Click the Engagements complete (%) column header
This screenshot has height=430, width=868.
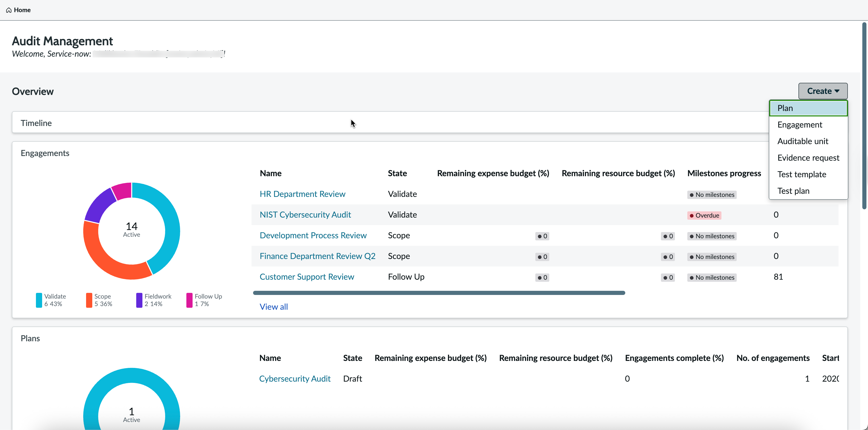tap(674, 358)
